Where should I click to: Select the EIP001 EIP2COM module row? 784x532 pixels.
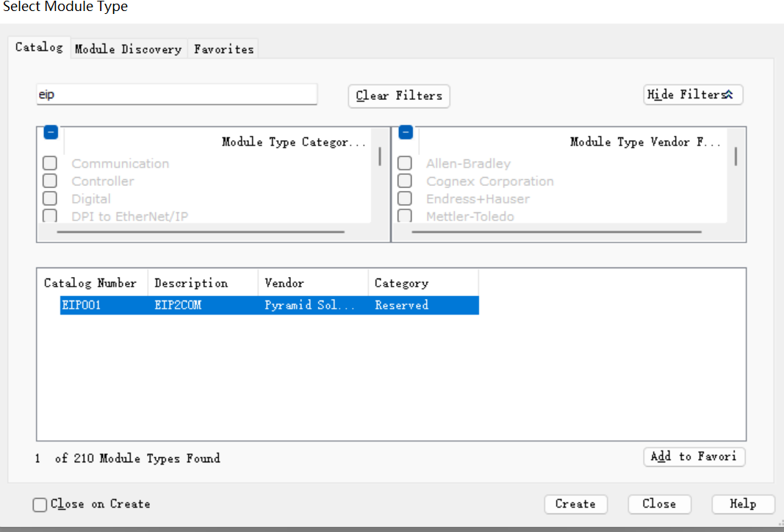(x=269, y=305)
